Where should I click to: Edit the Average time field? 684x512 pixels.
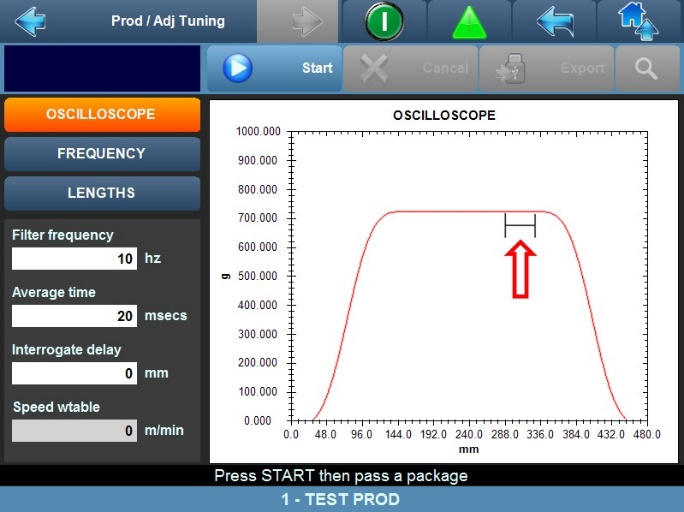point(74,316)
